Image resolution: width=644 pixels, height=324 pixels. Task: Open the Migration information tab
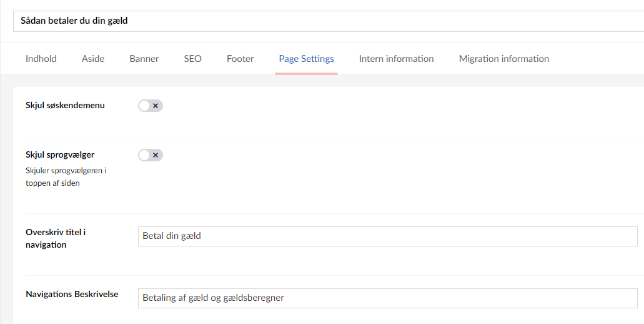click(x=504, y=59)
